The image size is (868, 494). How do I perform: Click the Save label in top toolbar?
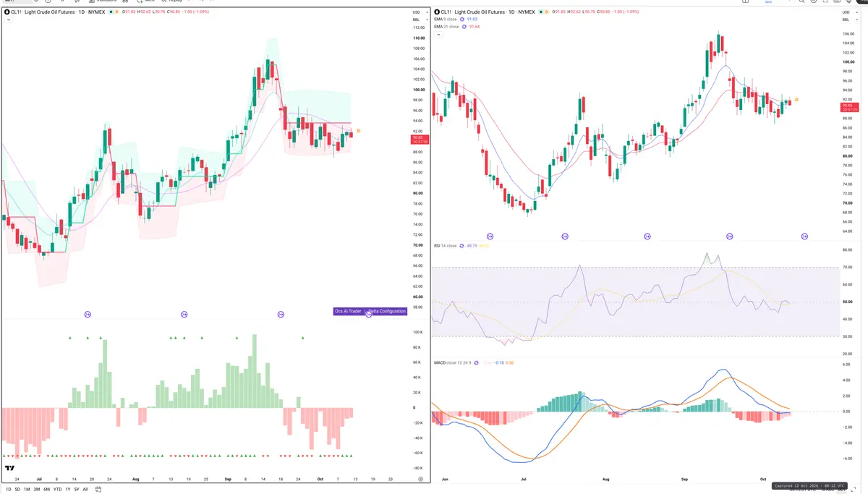tap(769, 2)
